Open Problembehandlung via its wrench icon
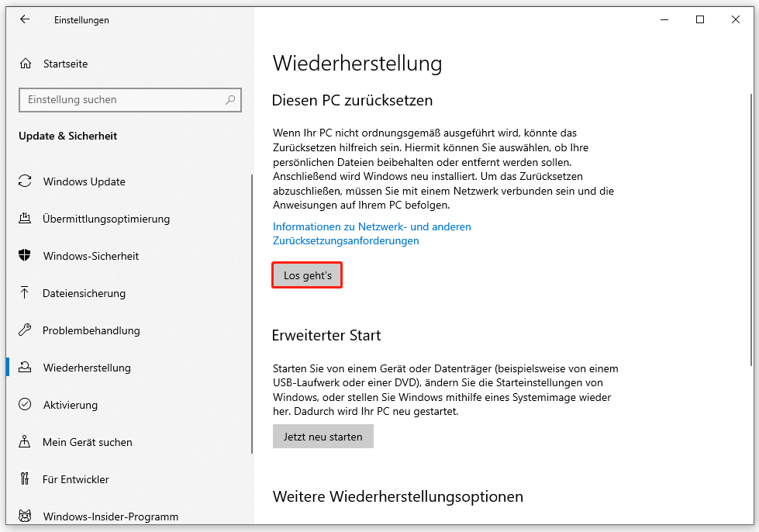 pos(26,330)
